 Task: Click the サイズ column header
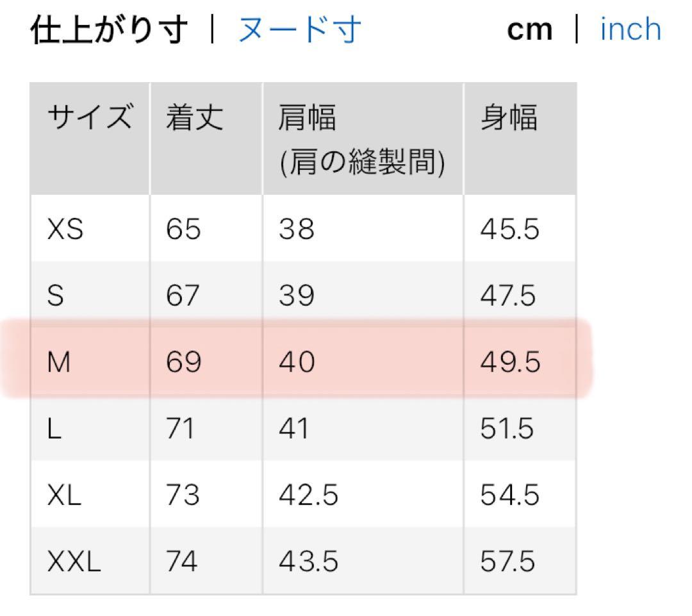pyautogui.click(x=90, y=117)
